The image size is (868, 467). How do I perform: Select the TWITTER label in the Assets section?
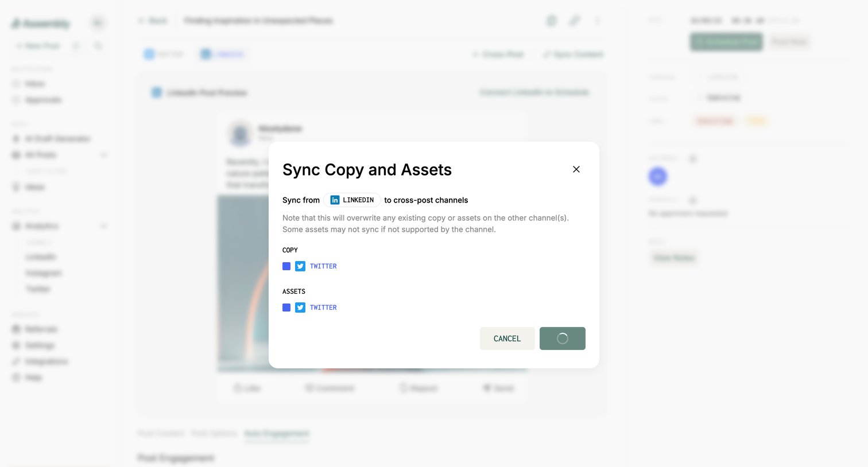(323, 308)
